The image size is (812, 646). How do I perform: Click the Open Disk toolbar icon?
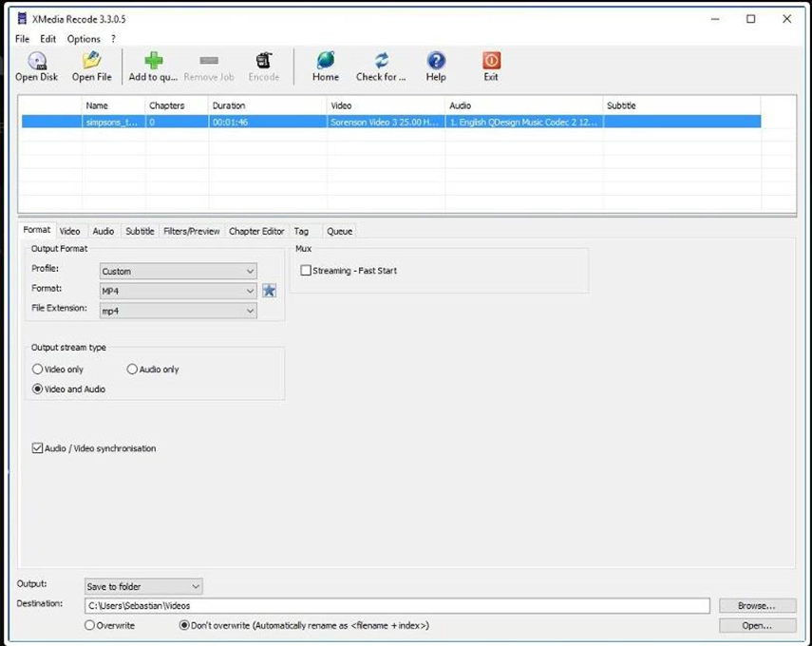pos(37,61)
